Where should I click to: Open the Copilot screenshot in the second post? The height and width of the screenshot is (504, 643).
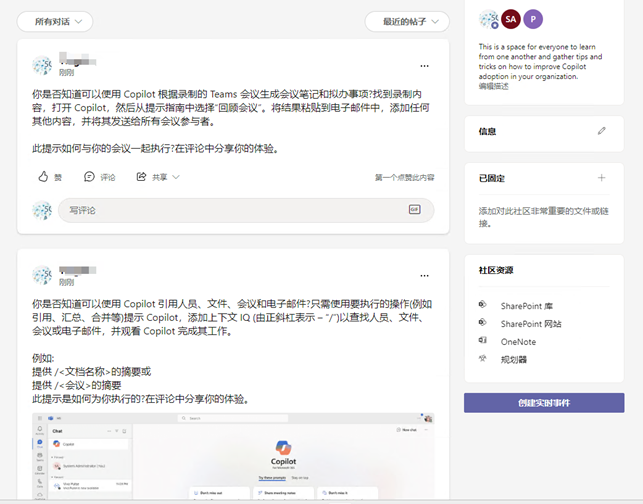[233, 456]
